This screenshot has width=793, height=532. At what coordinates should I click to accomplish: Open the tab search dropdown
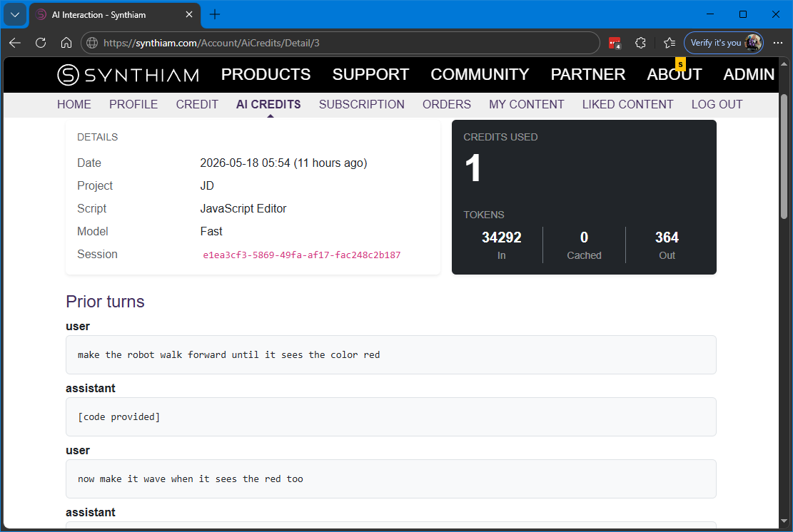[15, 15]
